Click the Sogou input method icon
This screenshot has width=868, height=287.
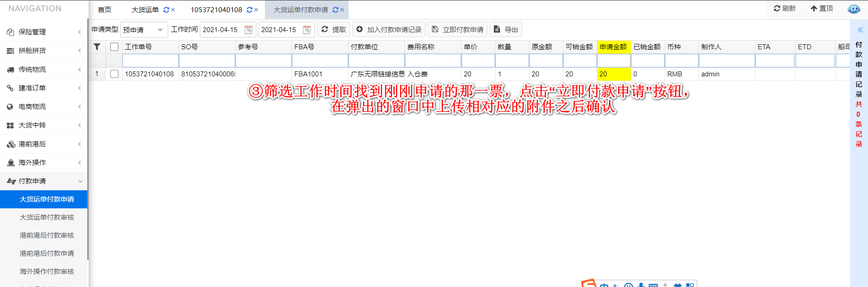point(589,283)
